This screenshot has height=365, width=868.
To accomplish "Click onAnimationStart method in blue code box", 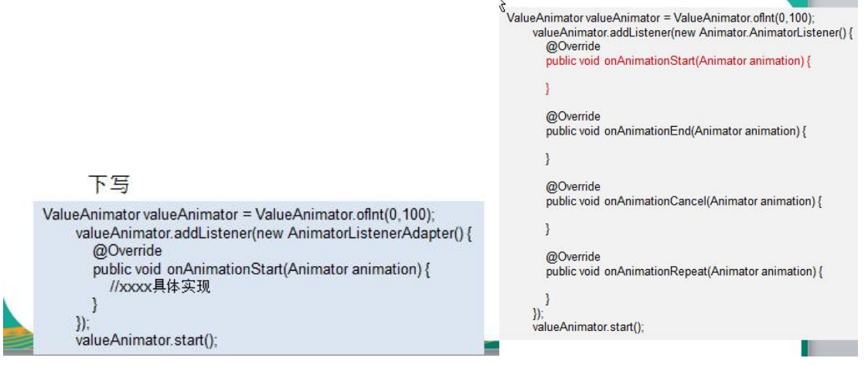I will pos(260,269).
